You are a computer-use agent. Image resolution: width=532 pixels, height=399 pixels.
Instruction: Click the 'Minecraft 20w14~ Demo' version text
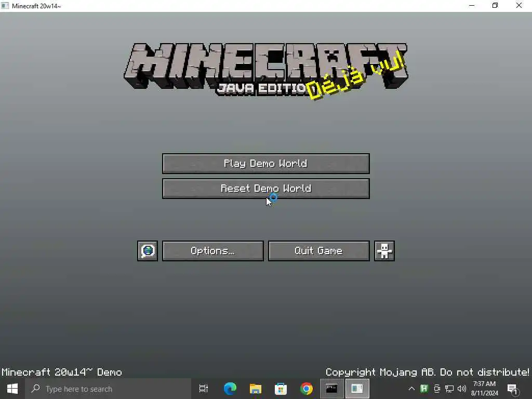[x=62, y=372]
